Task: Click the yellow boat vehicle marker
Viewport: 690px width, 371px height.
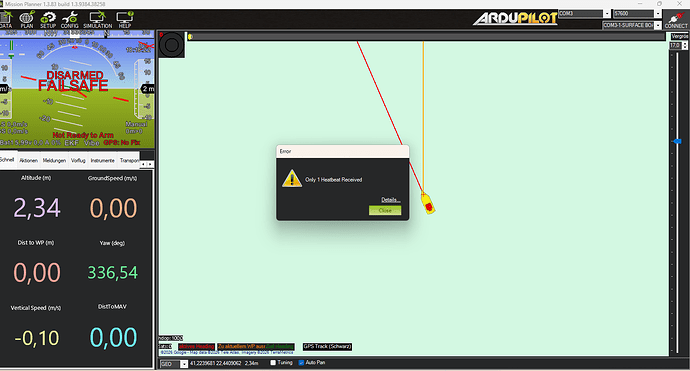Action: coord(428,204)
